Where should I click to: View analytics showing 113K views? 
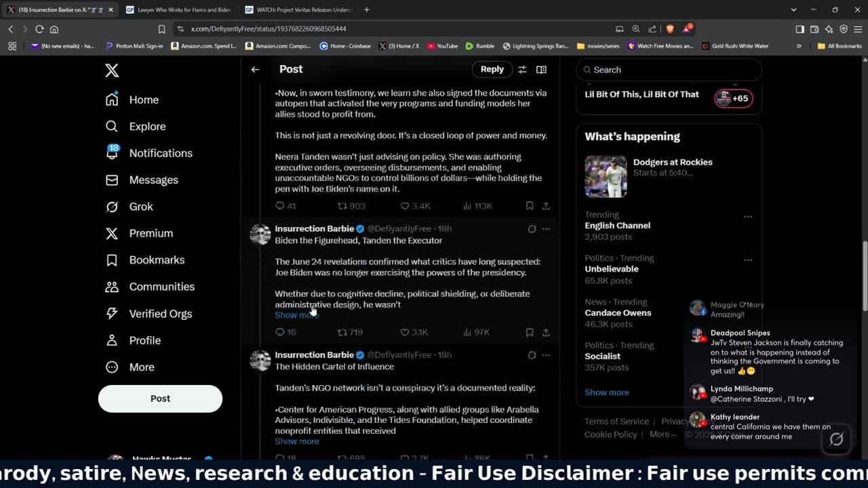coord(477,206)
